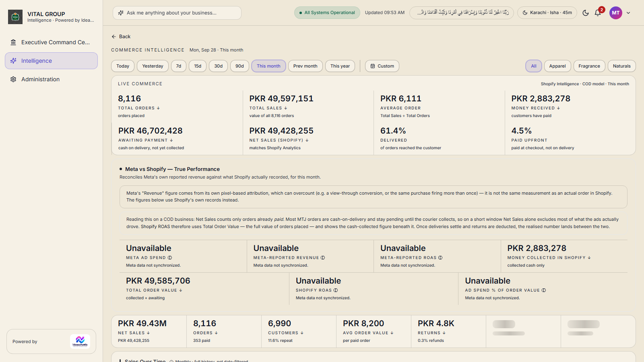Expand the account dropdown chevron

coord(628,13)
